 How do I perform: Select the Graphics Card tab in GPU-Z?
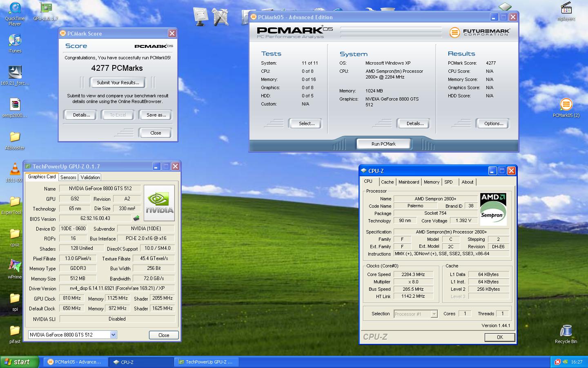42,177
